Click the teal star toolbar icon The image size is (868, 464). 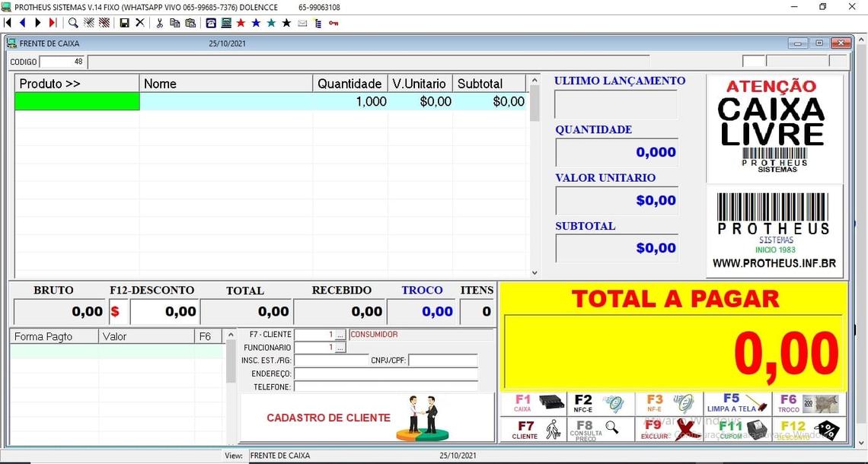point(271,23)
